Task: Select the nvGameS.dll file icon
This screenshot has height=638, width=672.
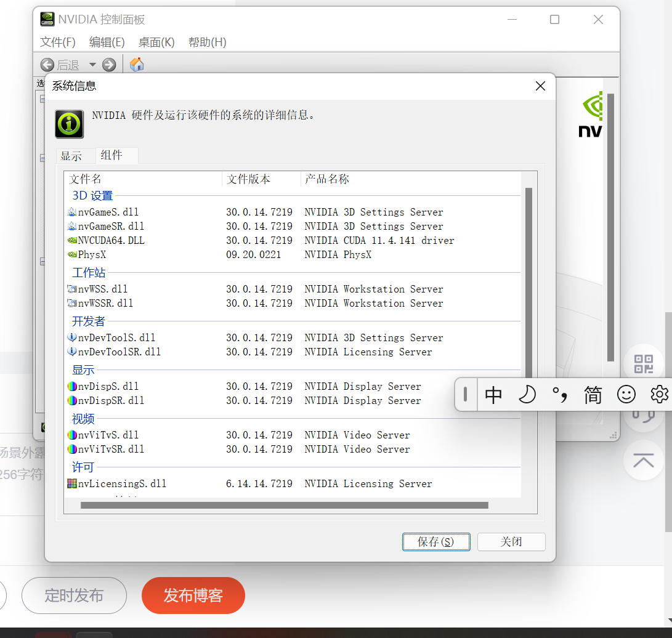Action: coord(72,212)
